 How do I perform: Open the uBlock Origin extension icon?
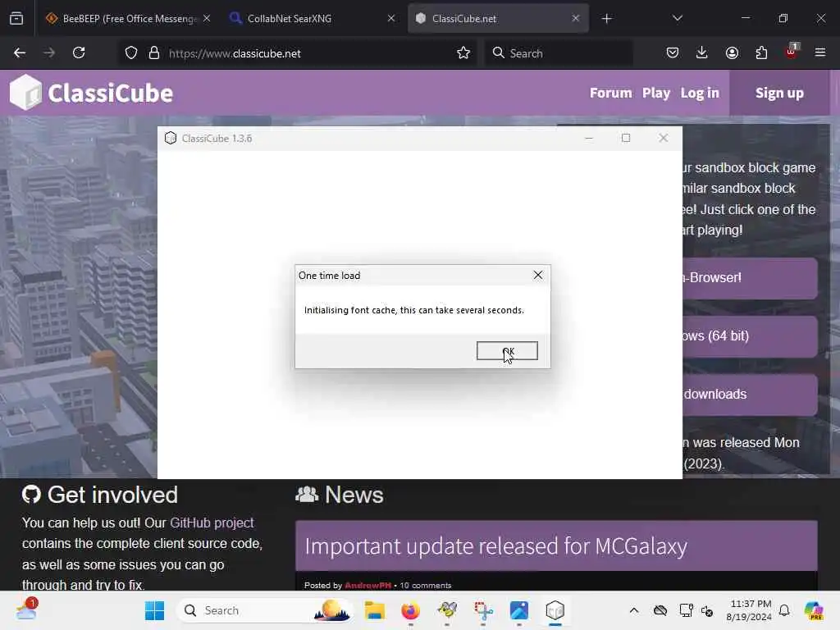[x=792, y=52]
